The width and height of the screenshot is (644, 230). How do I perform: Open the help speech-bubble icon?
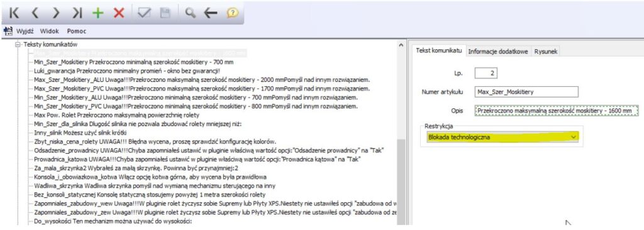pos(233,13)
